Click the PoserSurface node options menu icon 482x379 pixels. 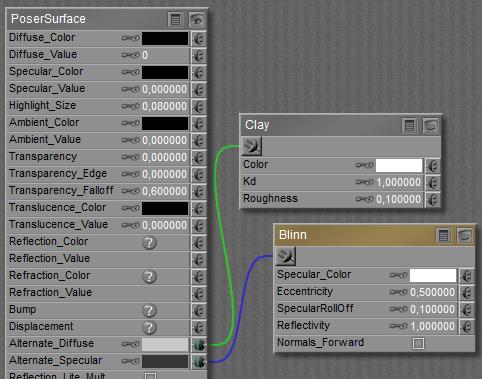click(175, 20)
